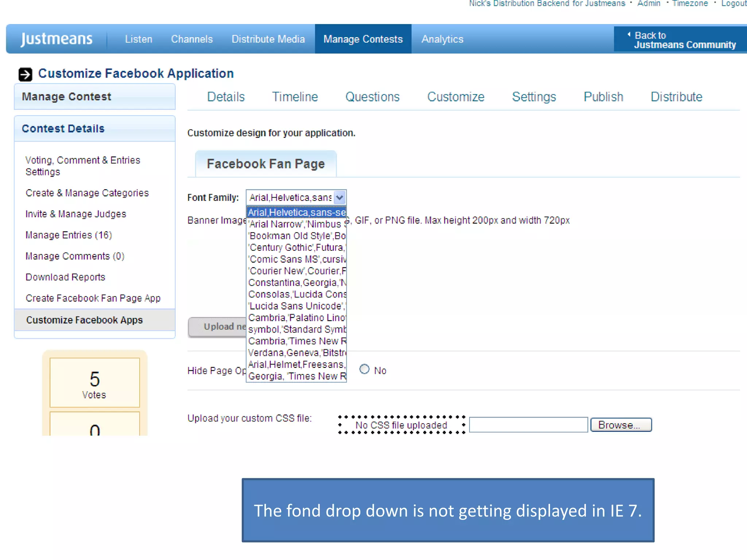This screenshot has height=560, width=747.
Task: Select the Facebook Fan Page tab
Action: coord(266,164)
